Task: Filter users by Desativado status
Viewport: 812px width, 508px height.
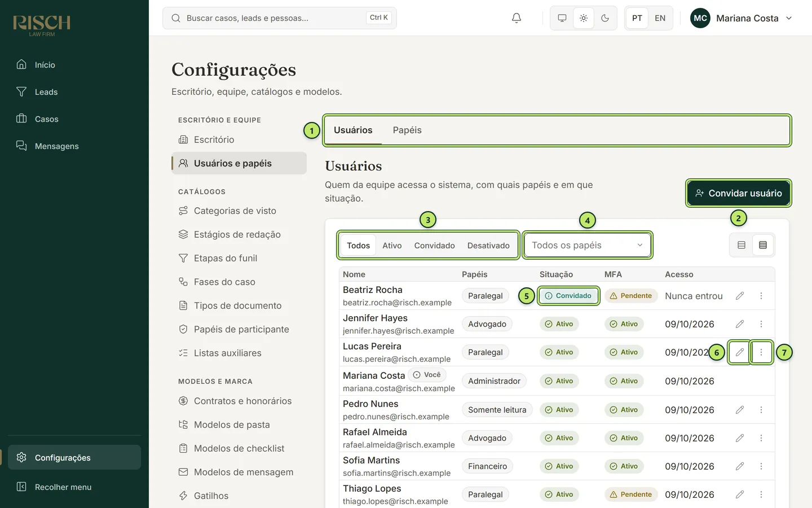Action: (488, 246)
